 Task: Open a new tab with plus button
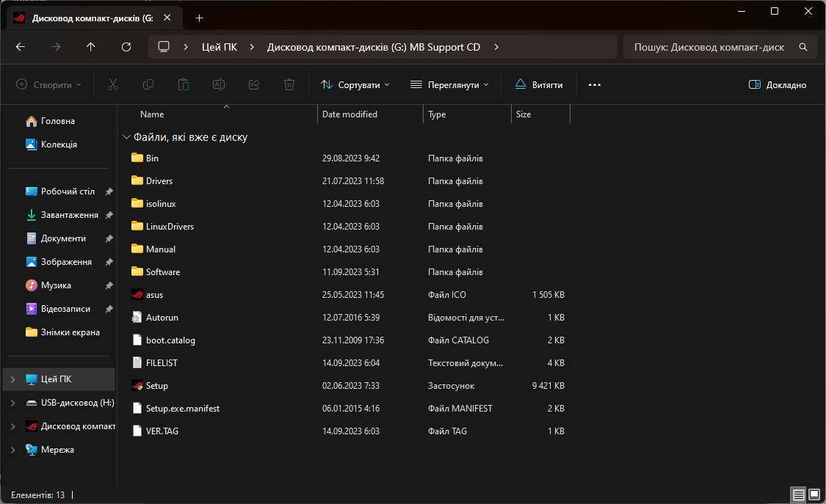(199, 18)
